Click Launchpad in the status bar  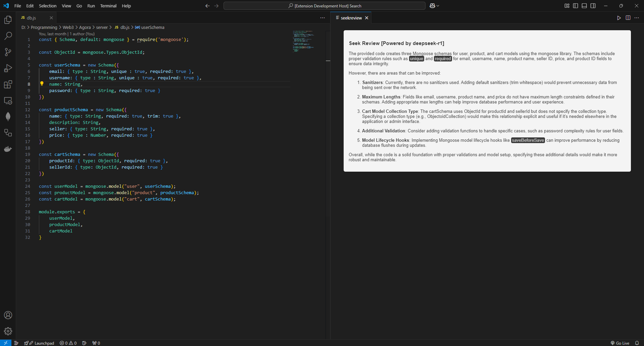pyautogui.click(x=44, y=343)
